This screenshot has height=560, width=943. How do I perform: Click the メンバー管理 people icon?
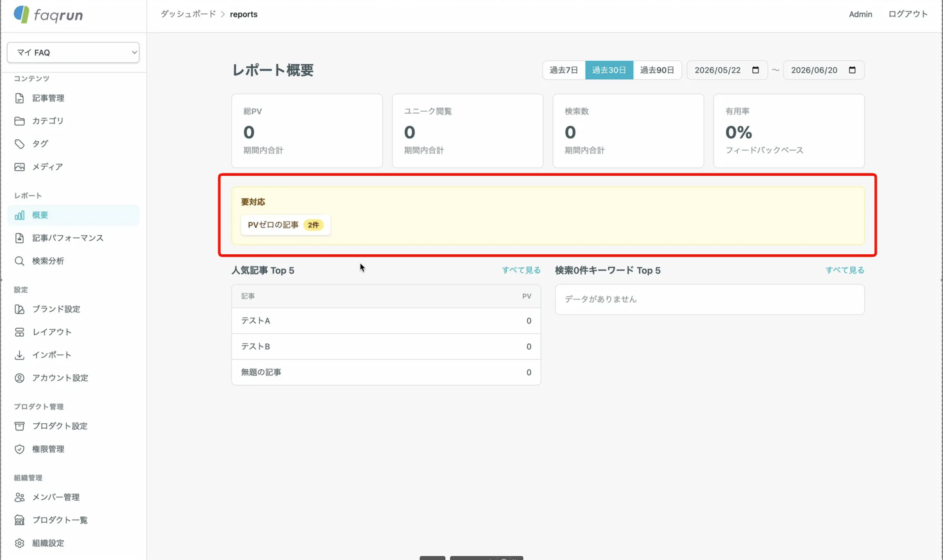[x=19, y=498]
